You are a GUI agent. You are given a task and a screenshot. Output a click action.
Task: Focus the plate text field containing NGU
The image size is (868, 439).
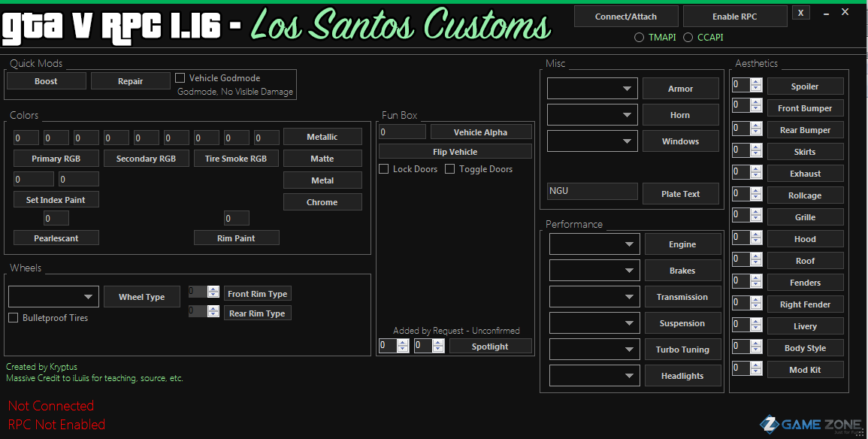tap(592, 191)
